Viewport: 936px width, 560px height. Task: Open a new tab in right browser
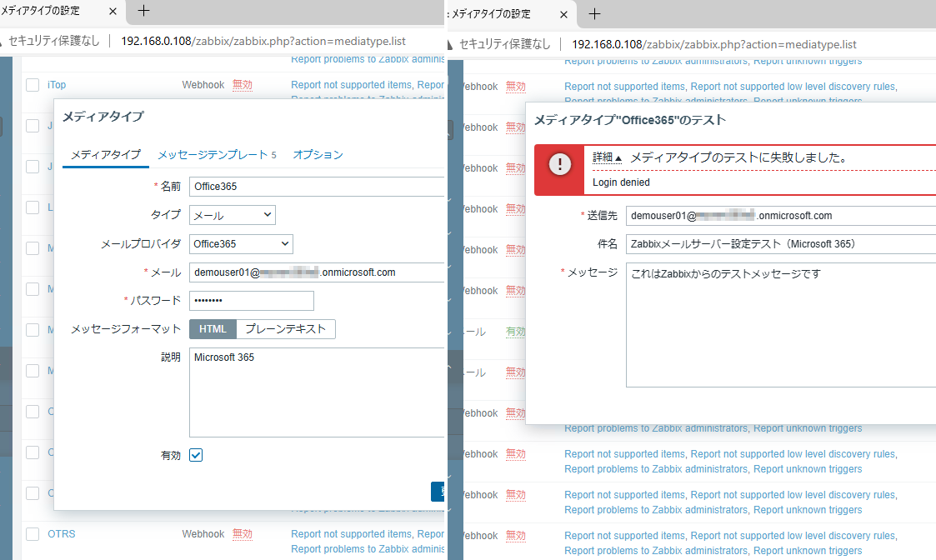point(594,13)
